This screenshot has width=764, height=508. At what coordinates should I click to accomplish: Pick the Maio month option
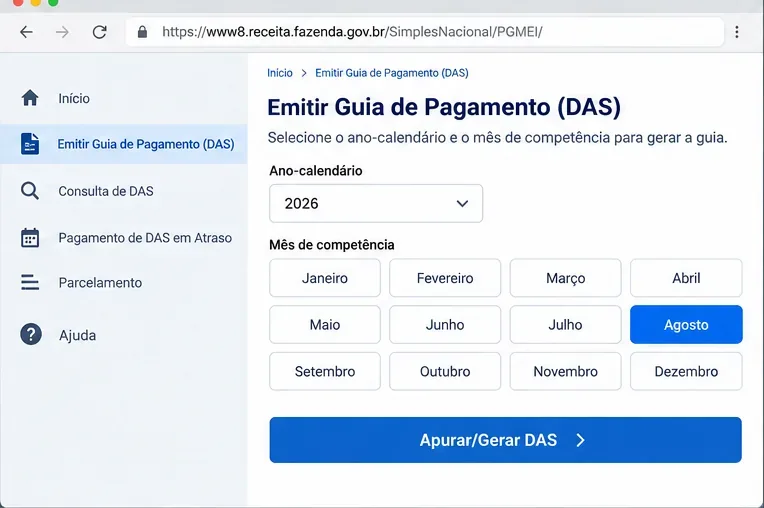(325, 325)
